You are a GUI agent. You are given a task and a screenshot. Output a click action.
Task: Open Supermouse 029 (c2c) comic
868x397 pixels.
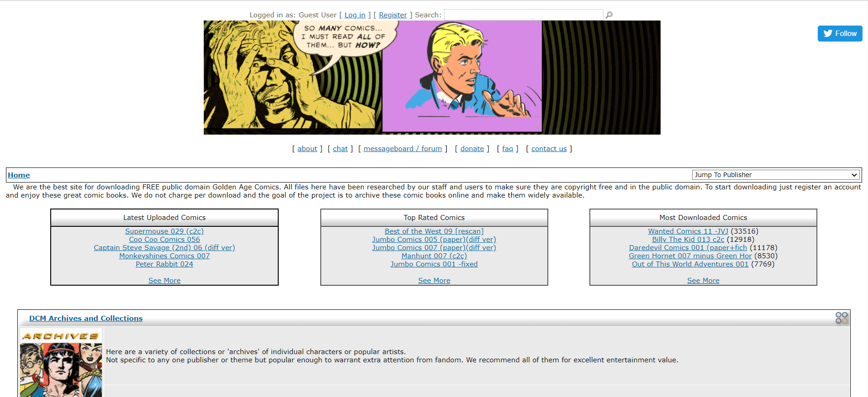(164, 231)
